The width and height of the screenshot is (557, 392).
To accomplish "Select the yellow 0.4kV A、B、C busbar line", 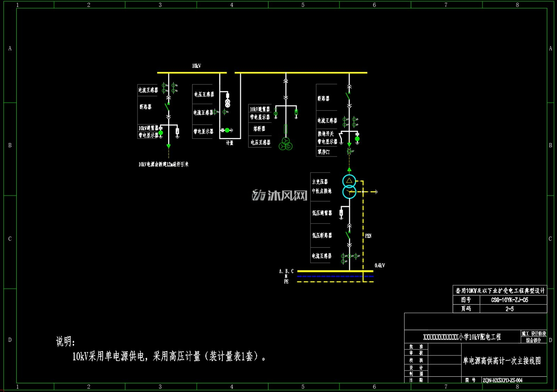I will click(335, 271).
